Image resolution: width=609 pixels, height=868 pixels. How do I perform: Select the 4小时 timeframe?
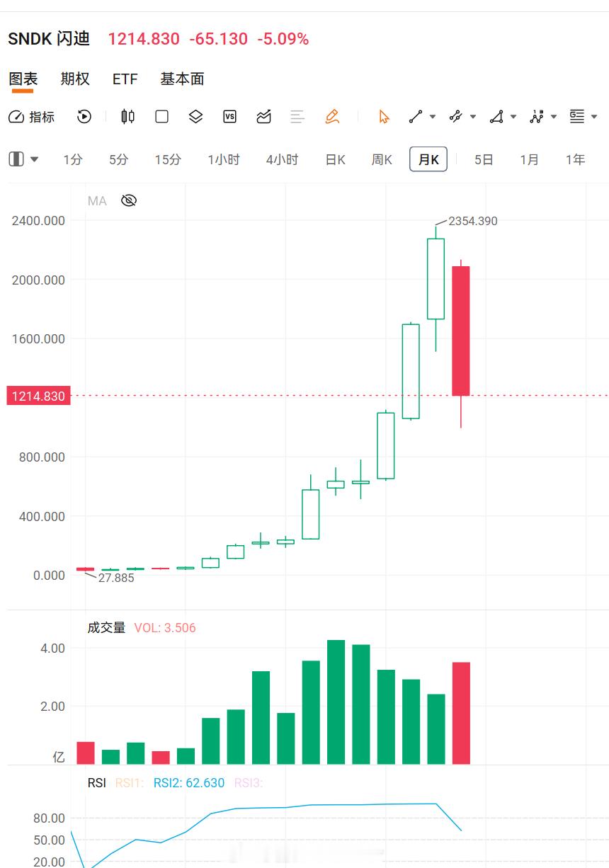click(x=282, y=160)
